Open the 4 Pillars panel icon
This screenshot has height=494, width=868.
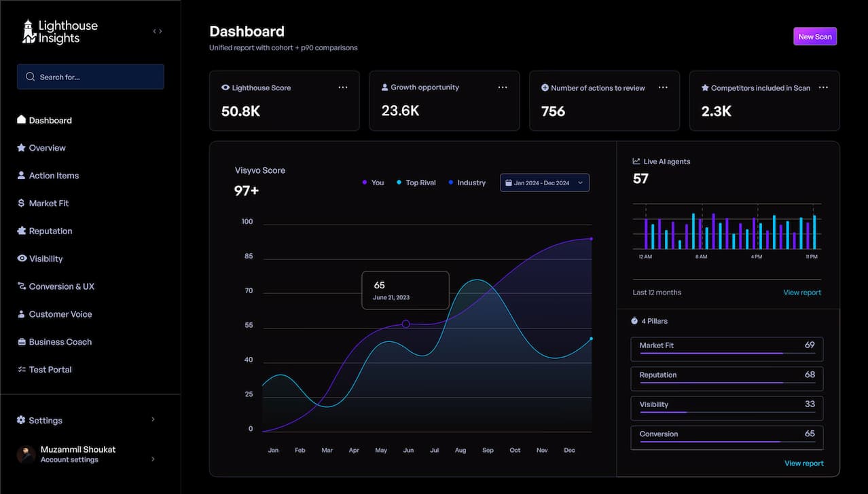tap(635, 320)
